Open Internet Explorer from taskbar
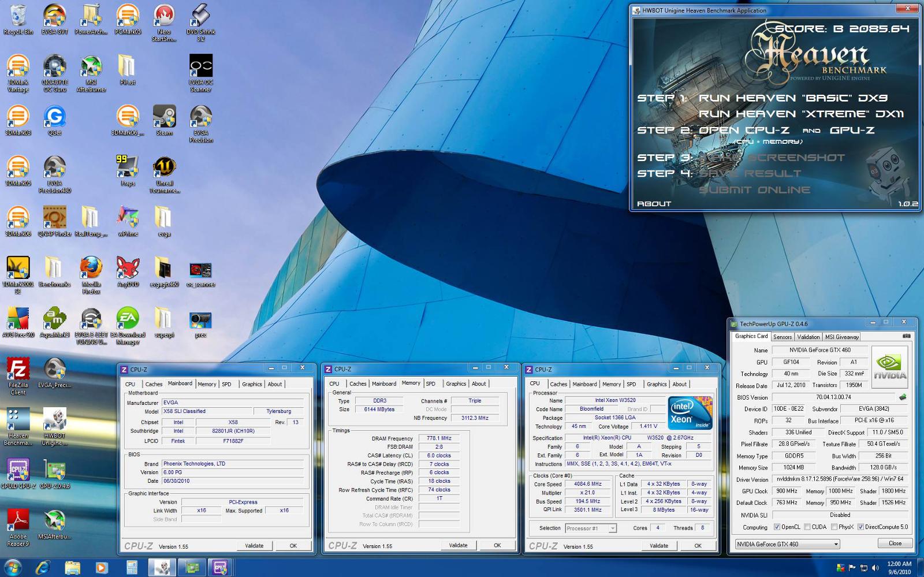The width and height of the screenshot is (924, 577). pyautogui.click(x=43, y=567)
